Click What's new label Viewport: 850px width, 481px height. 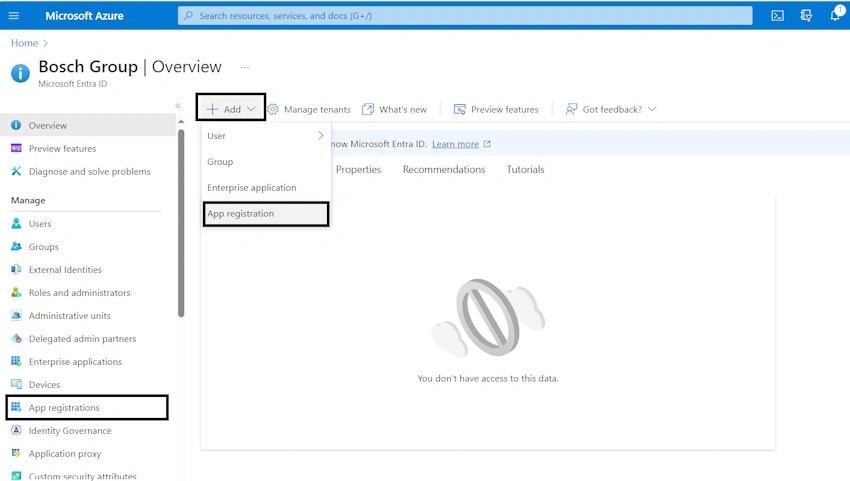(403, 110)
